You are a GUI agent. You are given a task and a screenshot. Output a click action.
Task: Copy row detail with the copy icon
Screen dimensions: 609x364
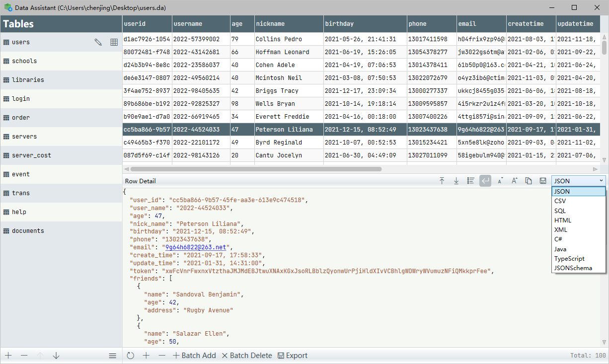click(x=529, y=181)
